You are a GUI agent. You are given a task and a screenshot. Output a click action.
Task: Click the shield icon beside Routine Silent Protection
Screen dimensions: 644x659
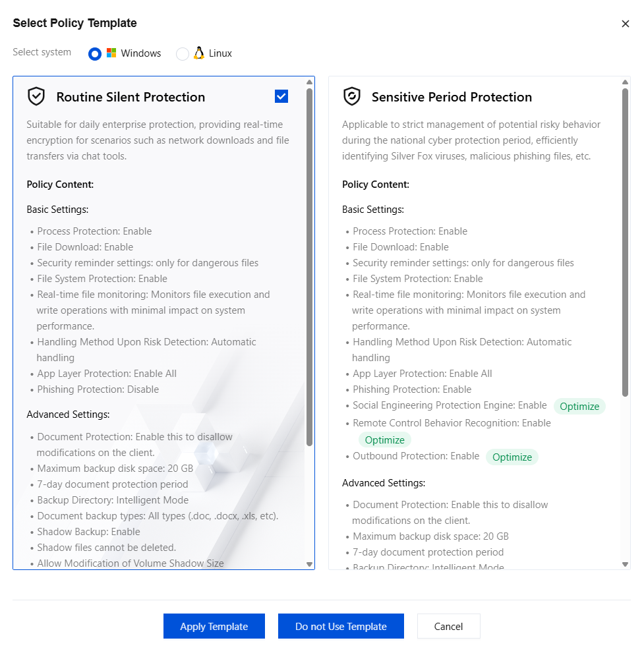[36, 96]
